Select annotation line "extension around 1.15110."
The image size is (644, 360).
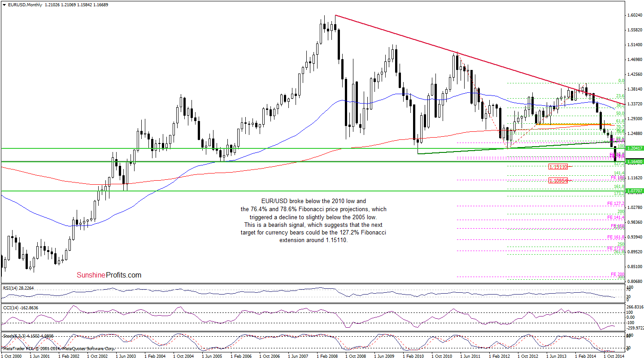(x=313, y=240)
